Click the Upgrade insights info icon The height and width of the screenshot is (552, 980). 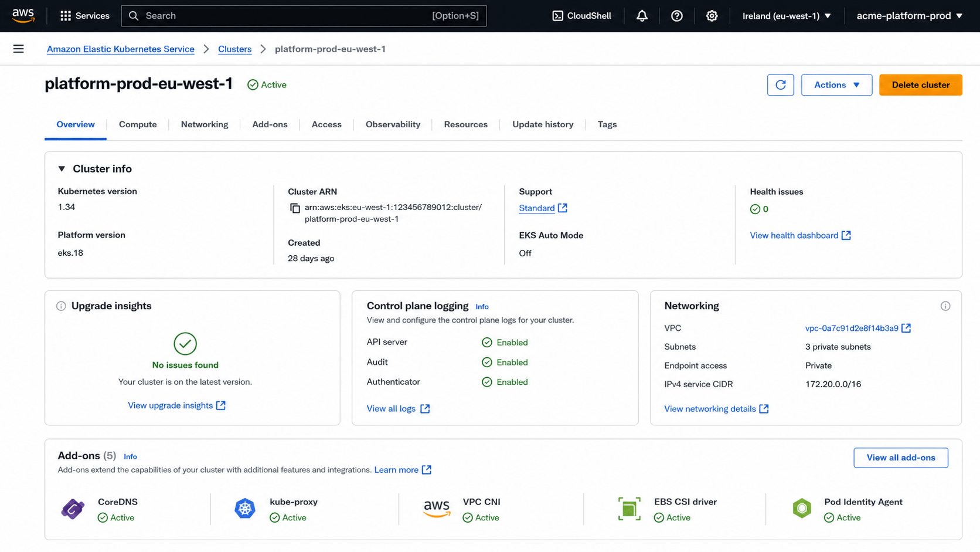click(61, 306)
